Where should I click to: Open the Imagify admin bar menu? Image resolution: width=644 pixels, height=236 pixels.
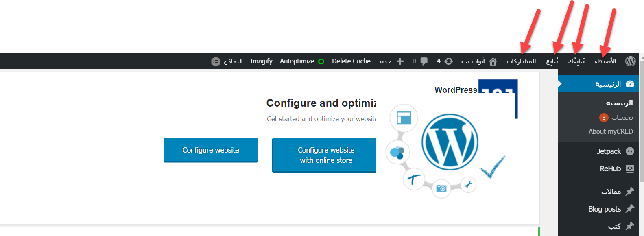(261, 61)
